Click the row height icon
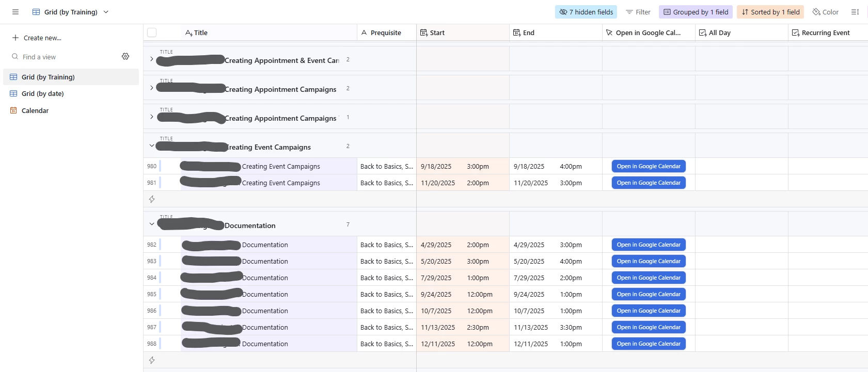 pyautogui.click(x=855, y=12)
